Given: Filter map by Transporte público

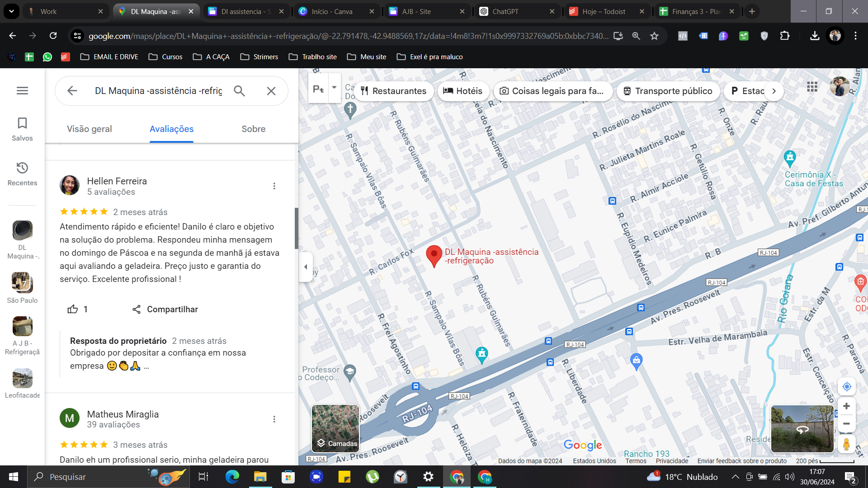Looking at the screenshot, I should tap(668, 91).
